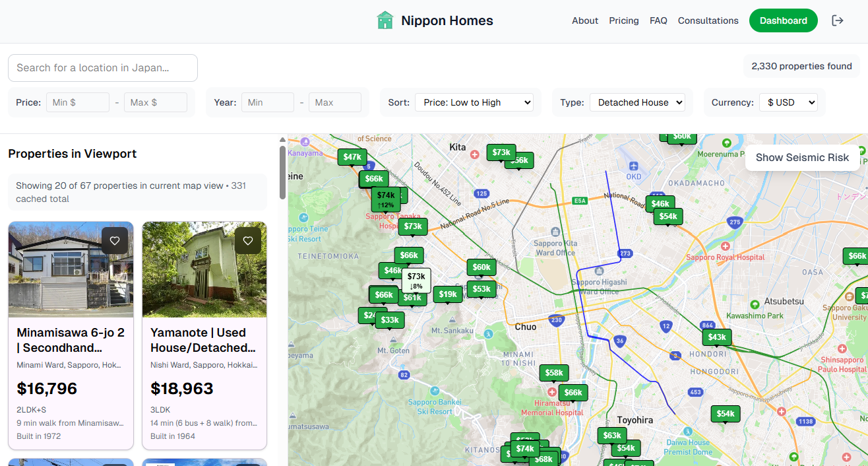Click the location search input field
The height and width of the screenshot is (466, 868).
[102, 68]
